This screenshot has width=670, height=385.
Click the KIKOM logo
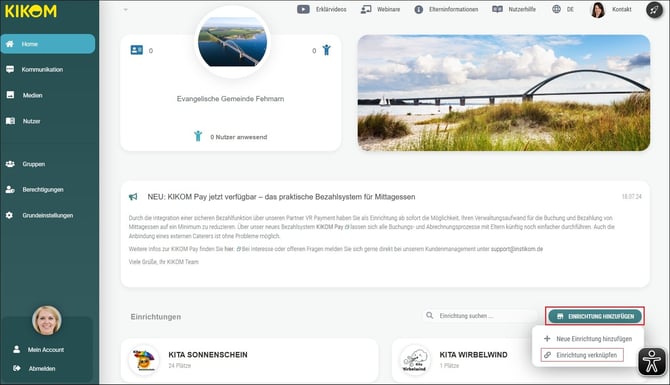pyautogui.click(x=31, y=11)
